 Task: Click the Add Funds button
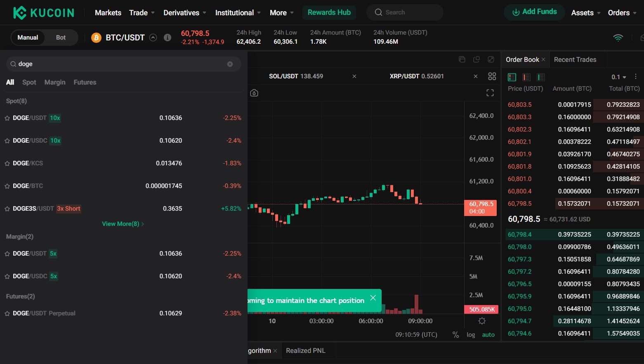click(x=535, y=12)
